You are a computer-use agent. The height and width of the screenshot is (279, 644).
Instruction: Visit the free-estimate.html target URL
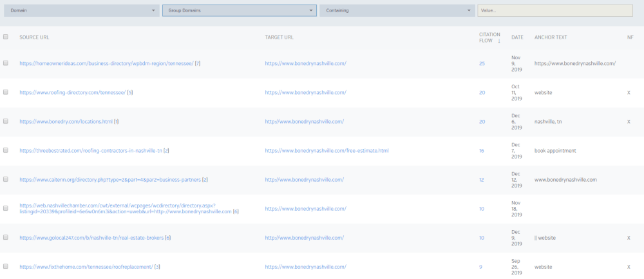[x=327, y=151]
